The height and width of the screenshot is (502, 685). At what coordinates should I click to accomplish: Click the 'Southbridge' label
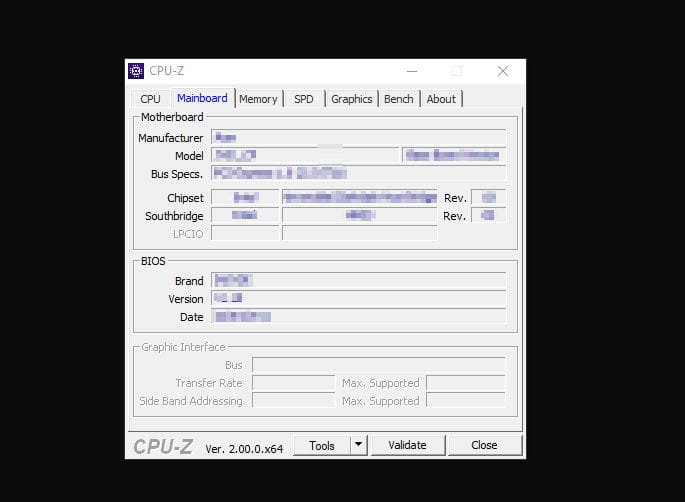tap(174, 216)
